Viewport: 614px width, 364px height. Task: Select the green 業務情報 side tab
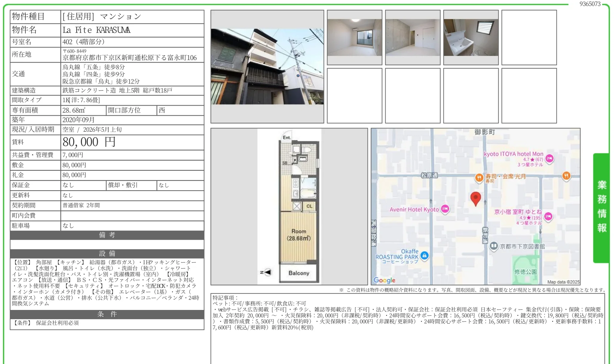pos(601,207)
